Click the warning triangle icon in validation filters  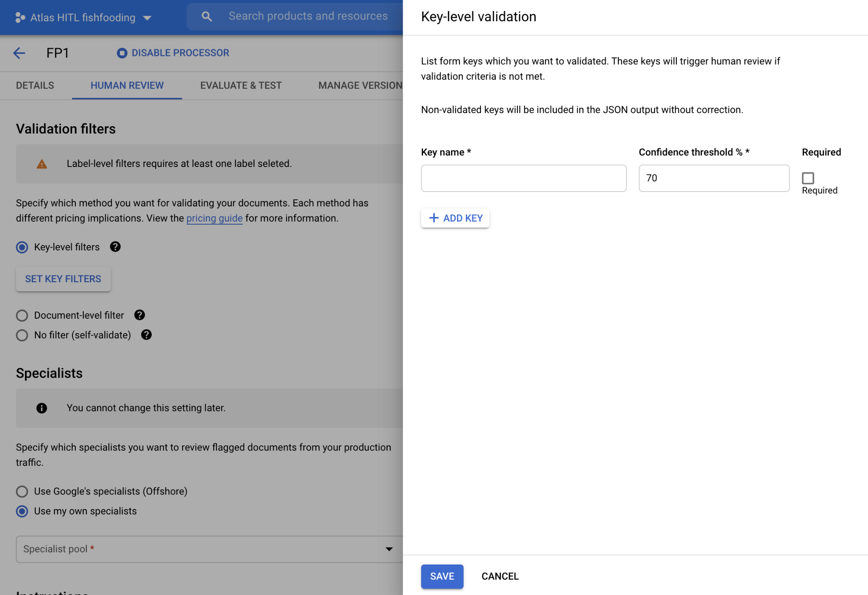click(42, 163)
